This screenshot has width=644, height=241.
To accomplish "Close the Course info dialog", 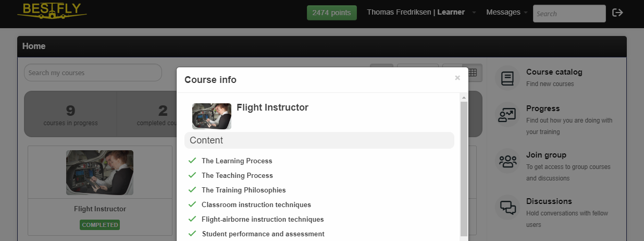I will coord(457,78).
